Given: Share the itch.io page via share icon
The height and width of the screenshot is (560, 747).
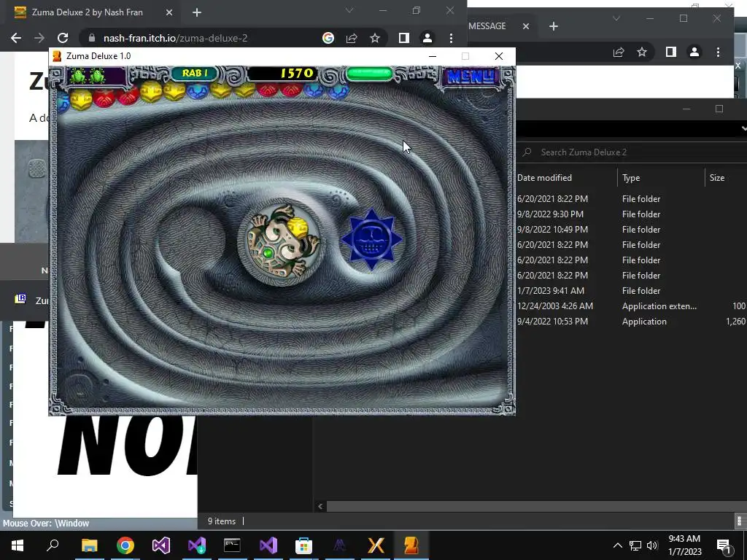Looking at the screenshot, I should [x=352, y=38].
